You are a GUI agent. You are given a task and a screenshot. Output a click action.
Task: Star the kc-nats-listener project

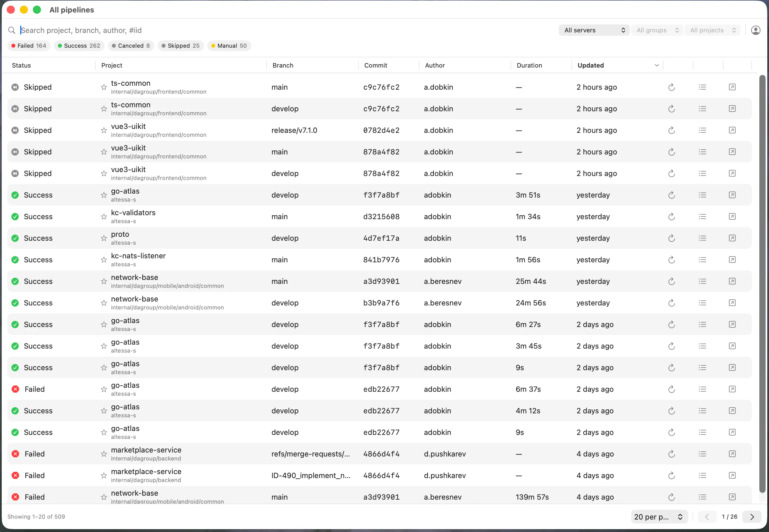tap(104, 260)
